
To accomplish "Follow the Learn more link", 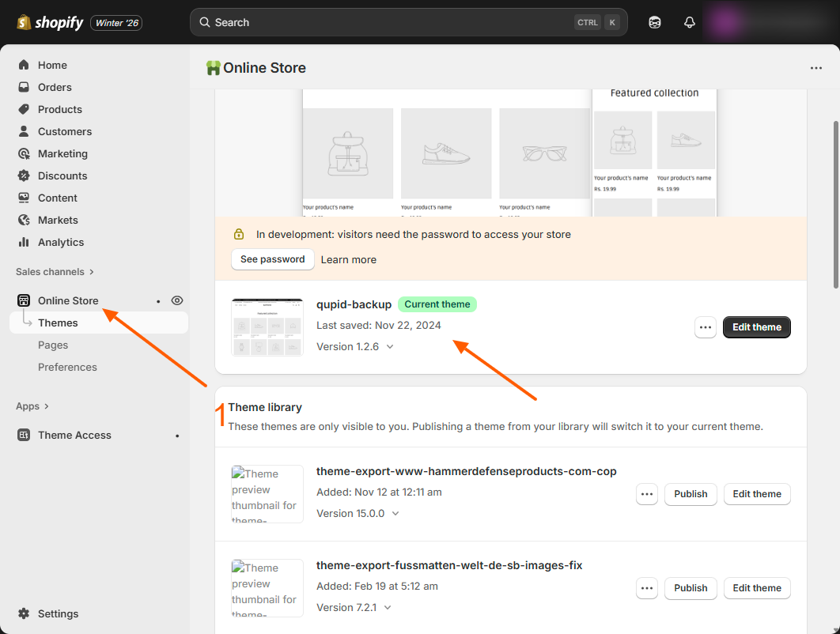I will [348, 260].
